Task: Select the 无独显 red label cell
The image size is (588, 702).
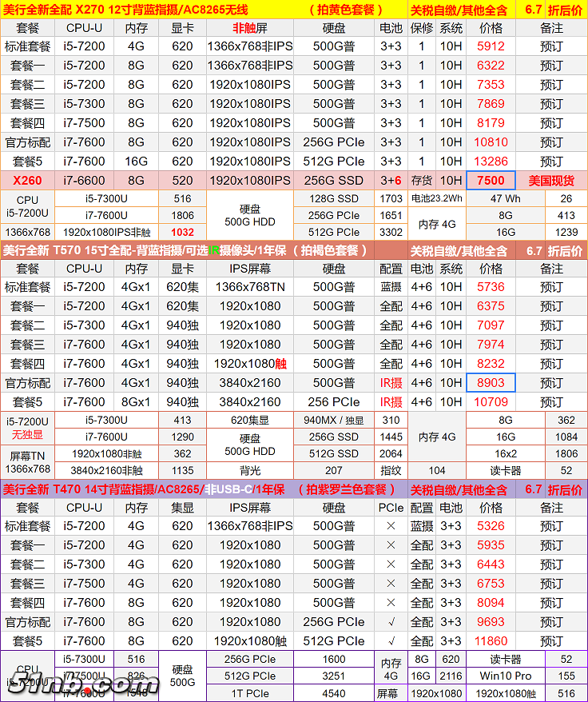Action: 27,435
